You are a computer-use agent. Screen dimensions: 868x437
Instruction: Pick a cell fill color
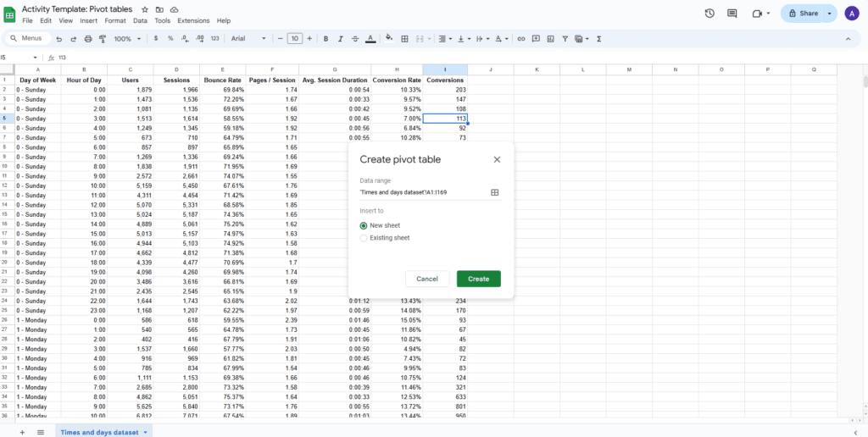tap(389, 39)
